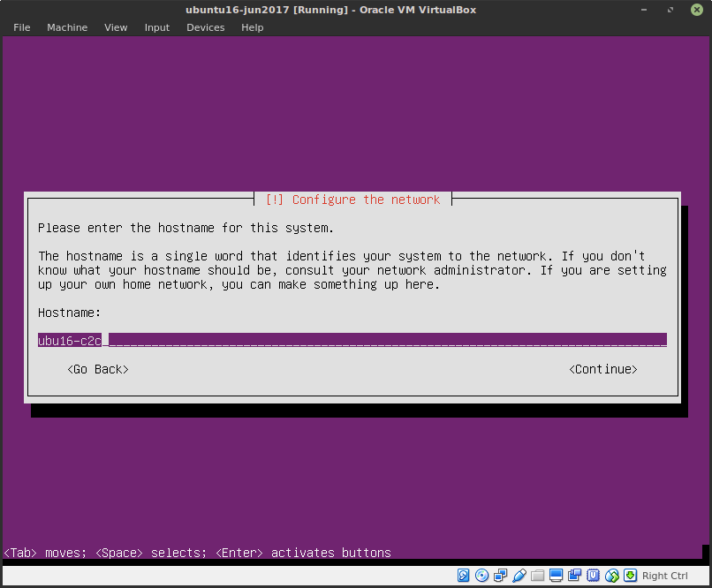
Task: Open the Input menu
Action: [x=156, y=27]
